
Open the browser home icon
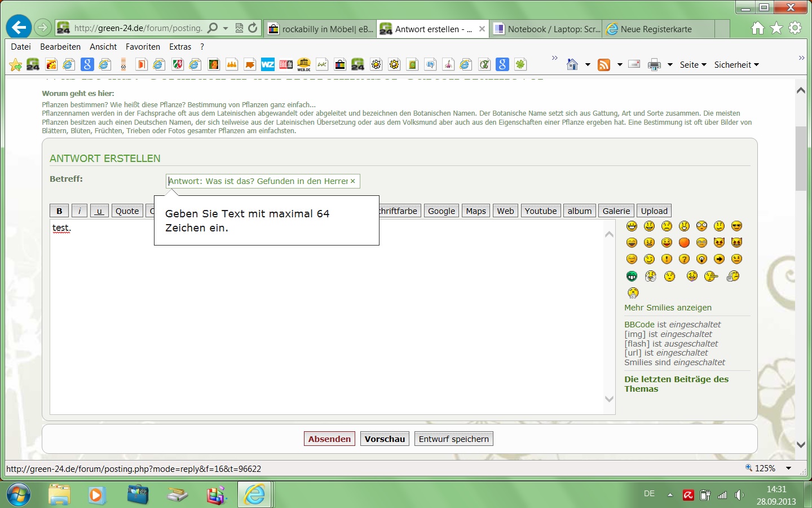[x=758, y=28]
